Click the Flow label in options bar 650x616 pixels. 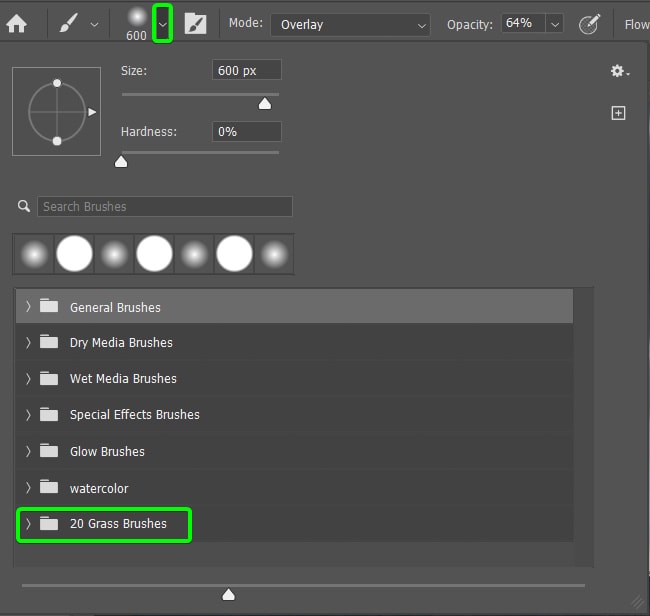click(x=637, y=24)
